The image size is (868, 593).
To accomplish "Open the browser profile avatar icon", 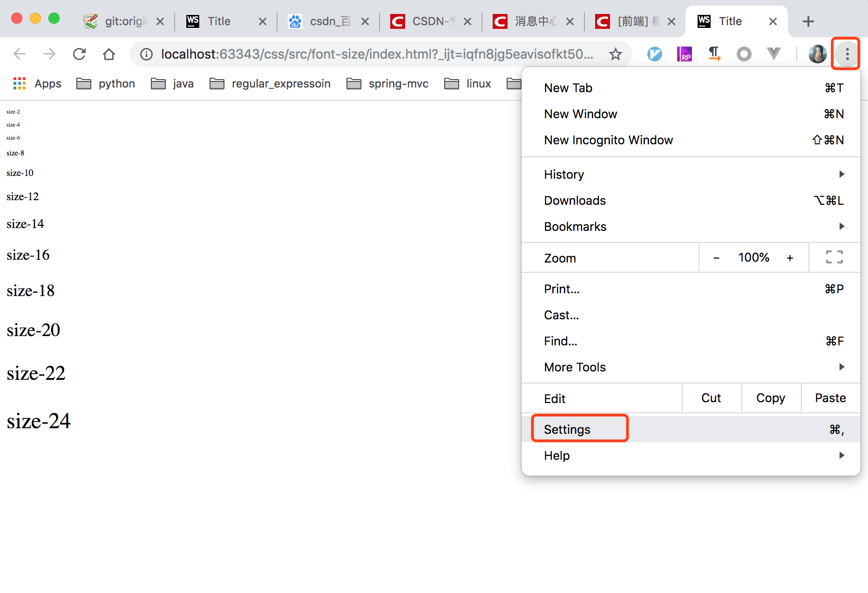I will pos(817,54).
